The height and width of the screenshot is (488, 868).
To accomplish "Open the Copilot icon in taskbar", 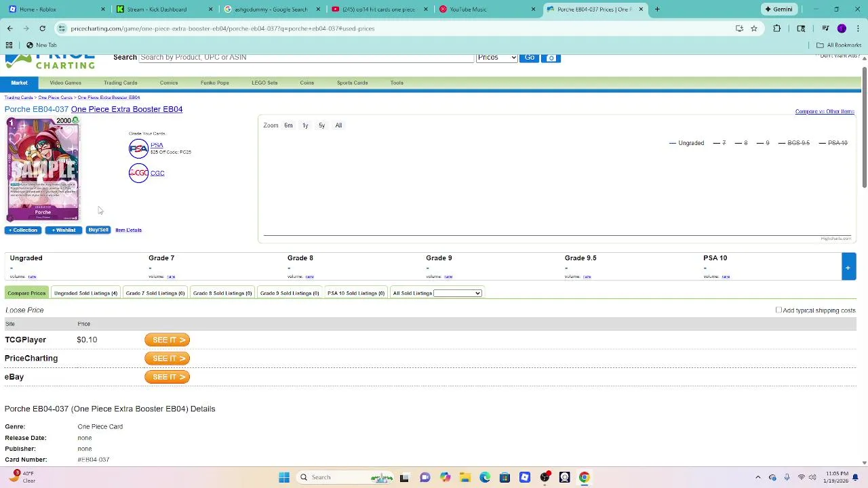I will (x=445, y=477).
